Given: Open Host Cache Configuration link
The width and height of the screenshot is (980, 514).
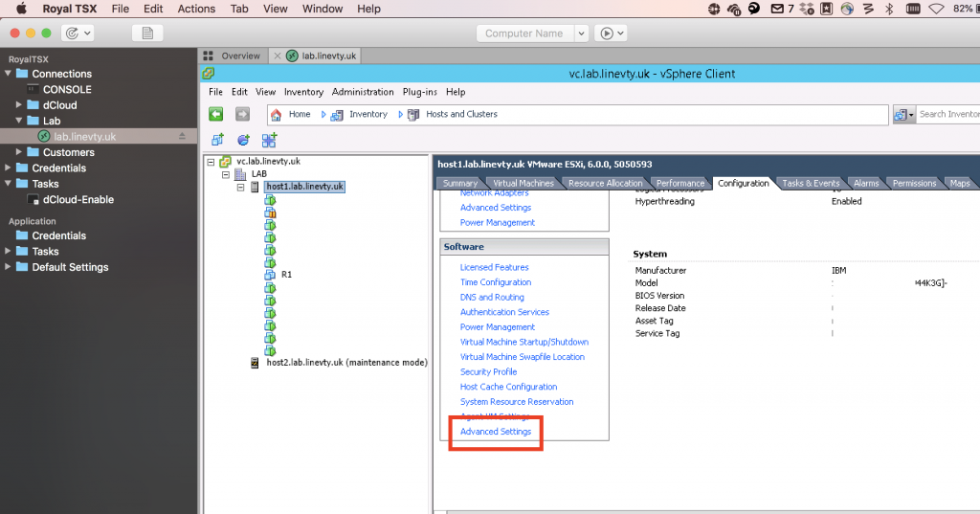Looking at the screenshot, I should pos(509,387).
